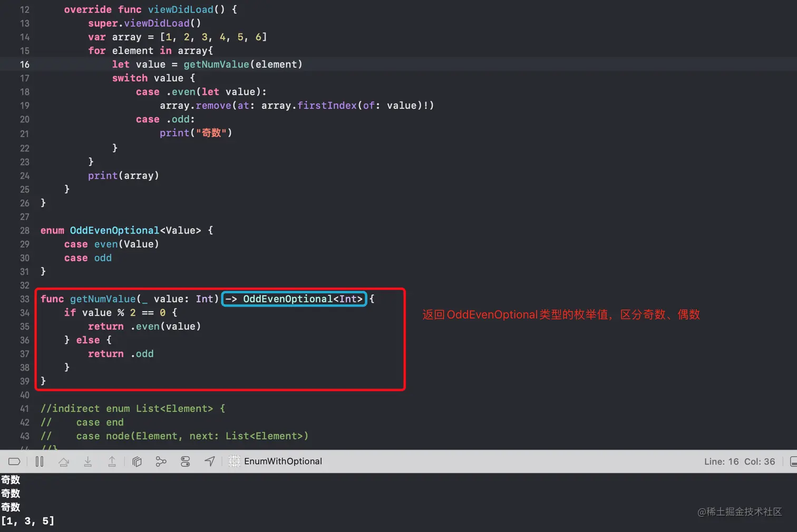Open the Debug View Hierarchy icon
Screen dimensions: 797x532
pos(137,461)
